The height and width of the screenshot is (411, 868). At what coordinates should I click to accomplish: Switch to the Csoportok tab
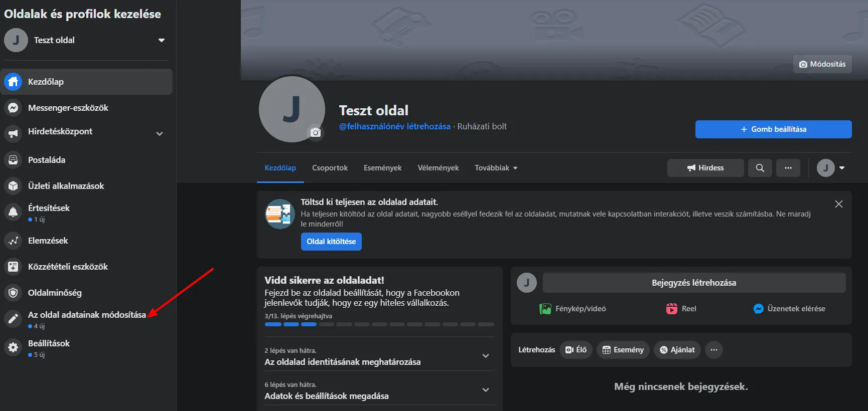(330, 168)
